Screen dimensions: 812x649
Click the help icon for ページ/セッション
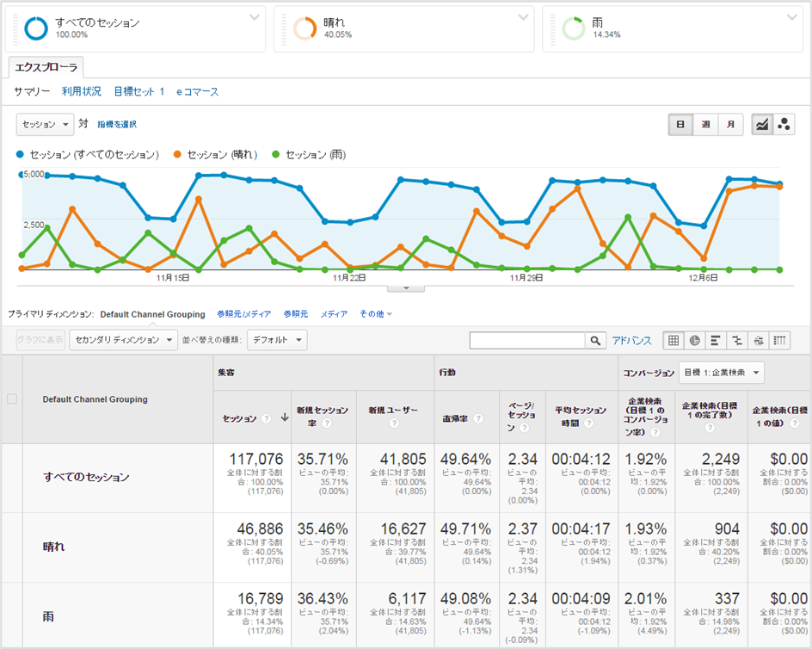coord(525,428)
